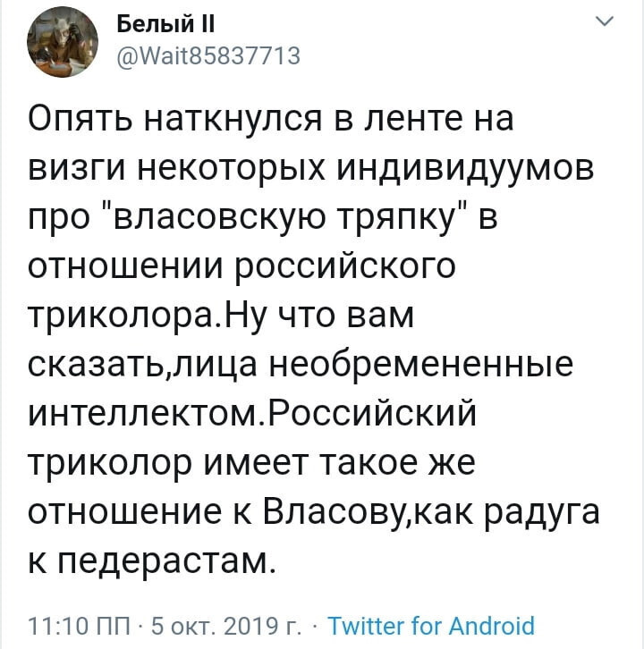Screen dimensions: 644x649
Task: Open the tweet options chevron menu
Action: pyautogui.click(x=605, y=21)
